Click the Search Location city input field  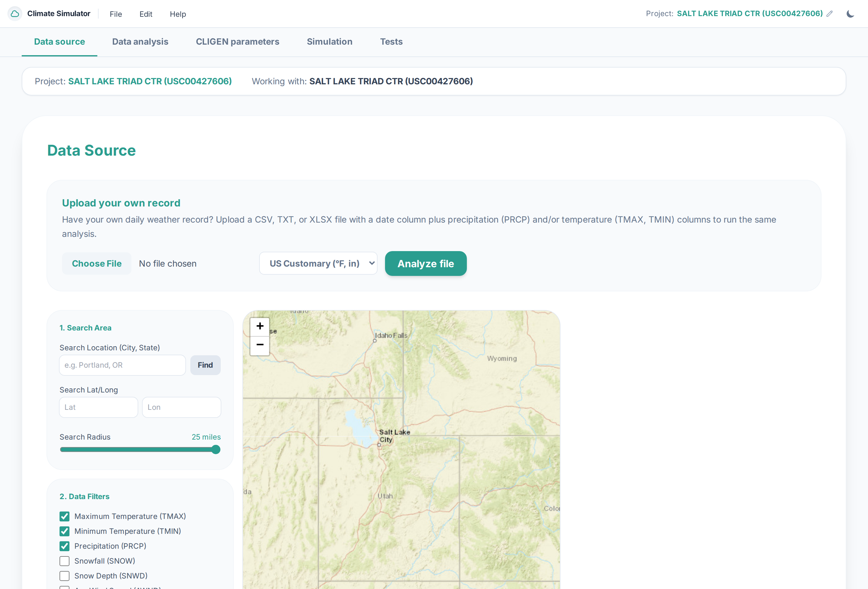122,365
